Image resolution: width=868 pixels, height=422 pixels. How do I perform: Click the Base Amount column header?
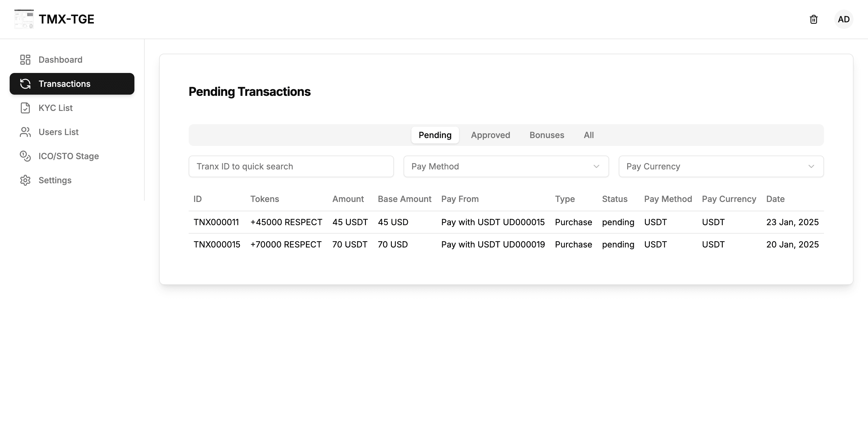404,199
